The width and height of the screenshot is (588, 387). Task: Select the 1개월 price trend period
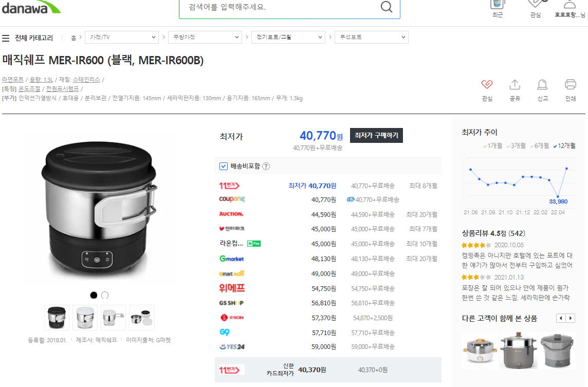[492, 146]
